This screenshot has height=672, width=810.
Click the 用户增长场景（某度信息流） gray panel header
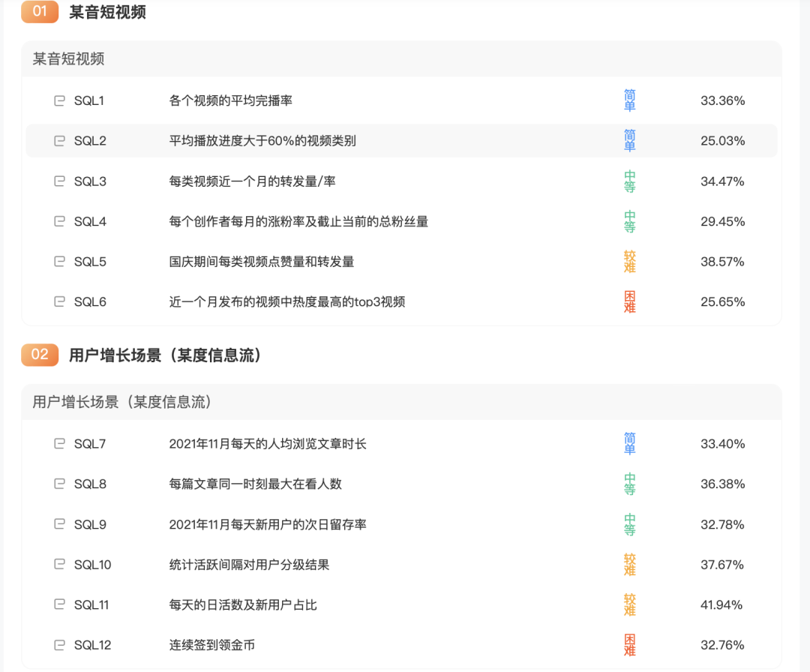(x=401, y=402)
